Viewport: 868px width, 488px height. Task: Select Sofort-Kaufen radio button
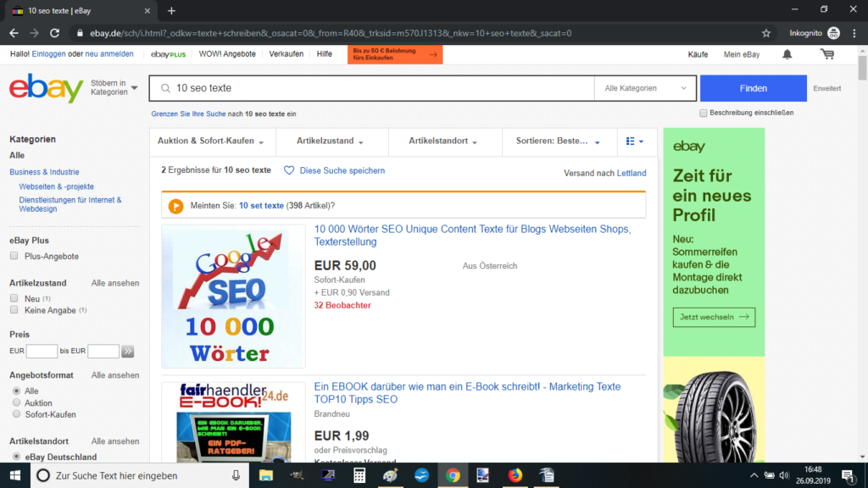(x=17, y=413)
